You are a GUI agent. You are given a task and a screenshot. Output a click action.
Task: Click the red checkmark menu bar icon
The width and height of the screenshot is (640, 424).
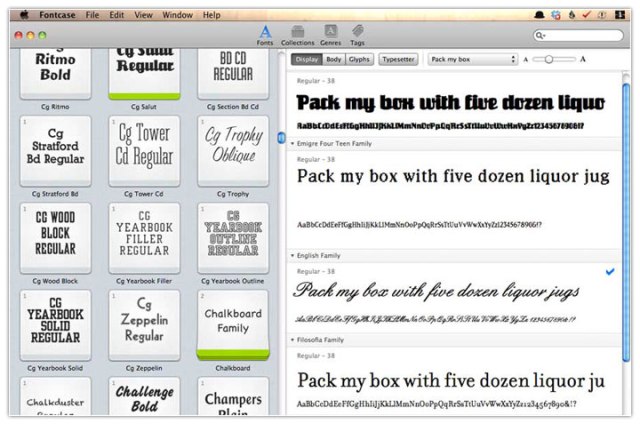(587, 15)
